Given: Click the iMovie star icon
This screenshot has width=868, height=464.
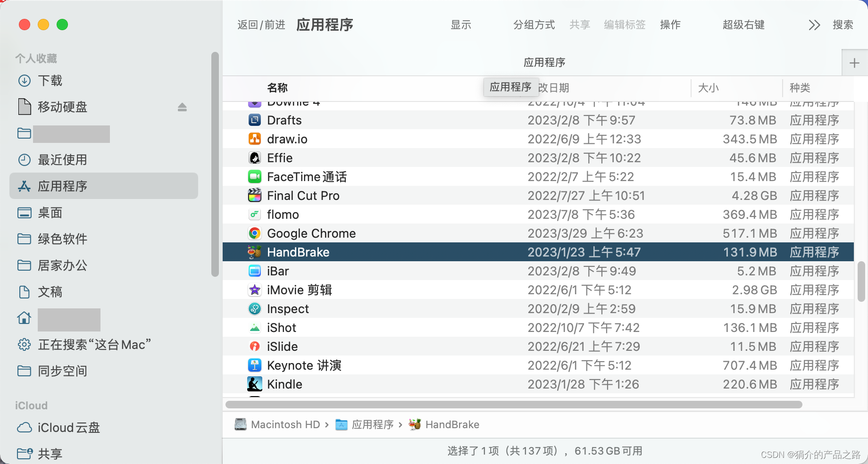Looking at the screenshot, I should pos(255,290).
